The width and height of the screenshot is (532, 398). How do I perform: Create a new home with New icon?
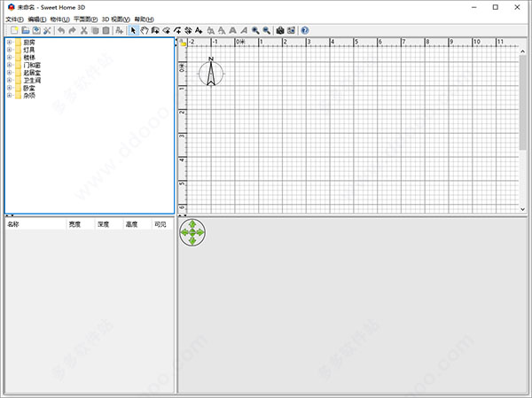click(x=14, y=30)
